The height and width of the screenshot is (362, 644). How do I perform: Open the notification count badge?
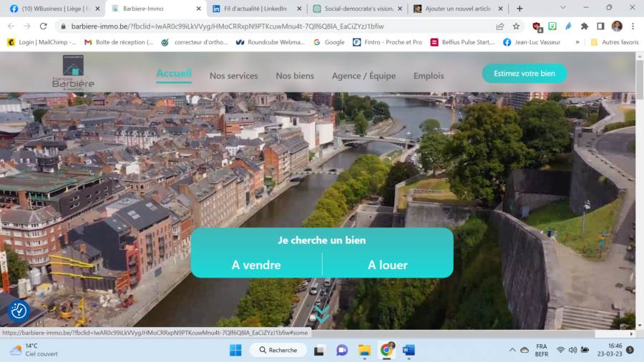(x=630, y=350)
